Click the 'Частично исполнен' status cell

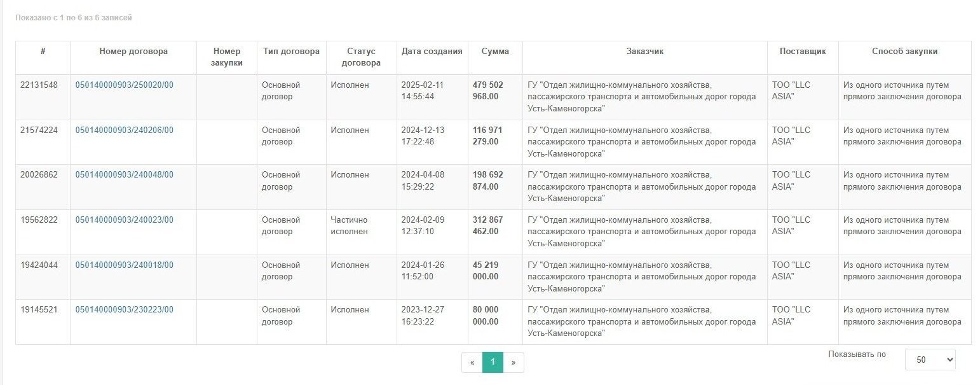(x=349, y=226)
